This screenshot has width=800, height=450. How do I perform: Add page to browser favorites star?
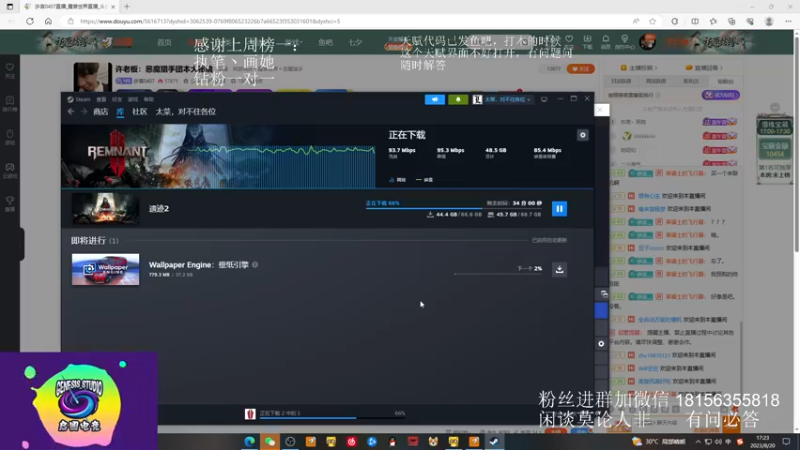pyautogui.click(x=653, y=21)
